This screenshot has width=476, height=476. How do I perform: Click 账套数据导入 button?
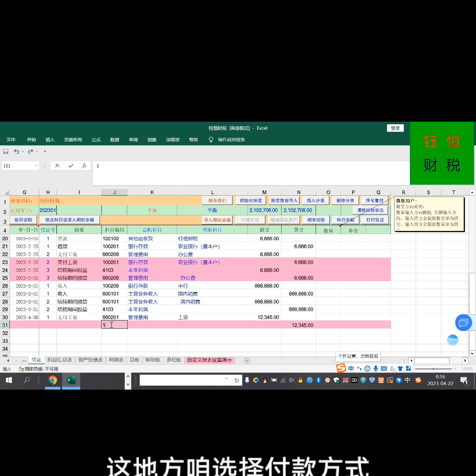(x=284, y=201)
